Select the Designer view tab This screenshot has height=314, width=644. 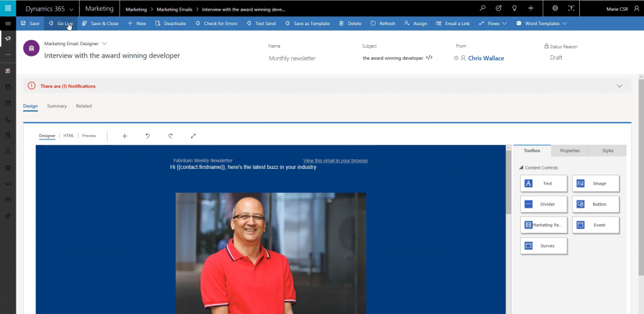(47, 136)
